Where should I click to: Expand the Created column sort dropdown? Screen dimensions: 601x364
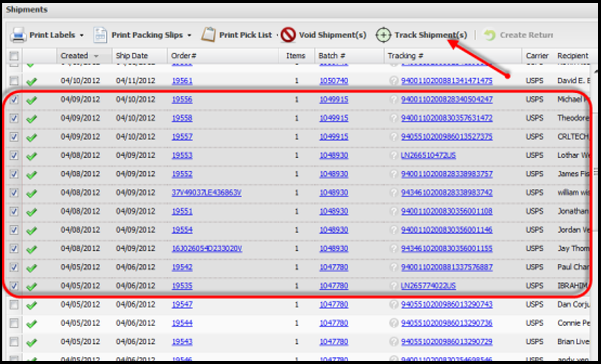click(96, 56)
